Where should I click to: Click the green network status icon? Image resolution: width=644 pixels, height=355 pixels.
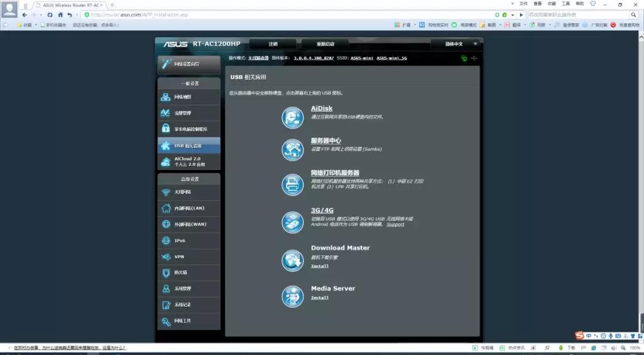point(464,58)
